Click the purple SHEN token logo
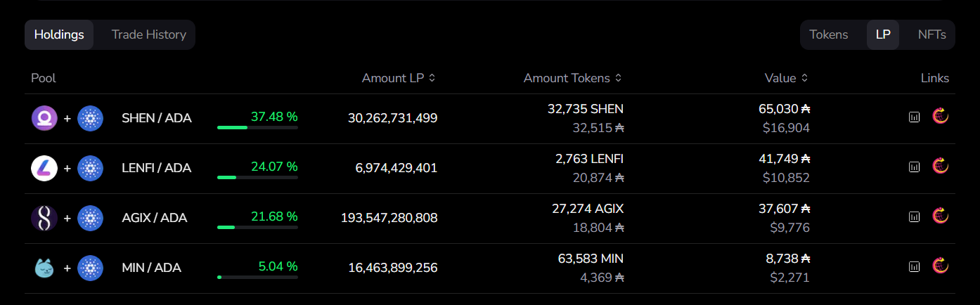Viewport: 980px width, 305px height. (44, 118)
